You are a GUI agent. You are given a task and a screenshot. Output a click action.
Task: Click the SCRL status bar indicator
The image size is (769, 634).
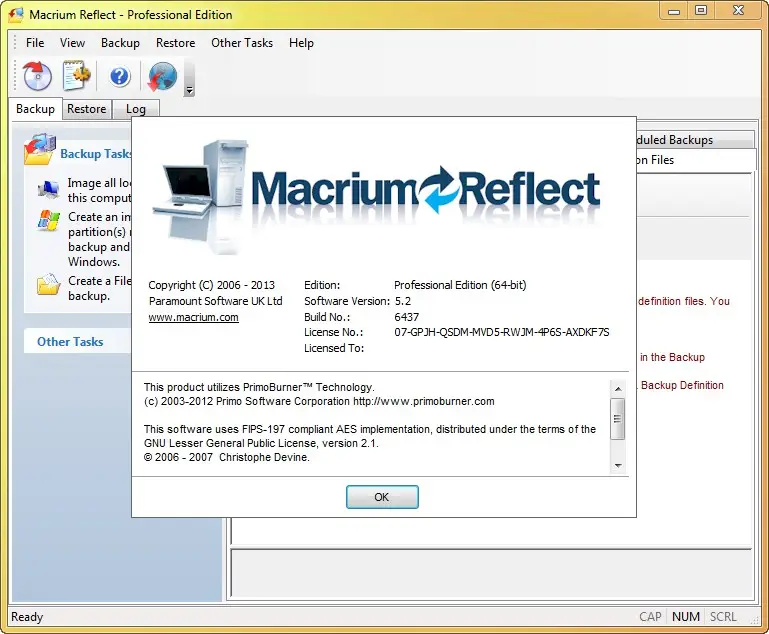point(723,617)
